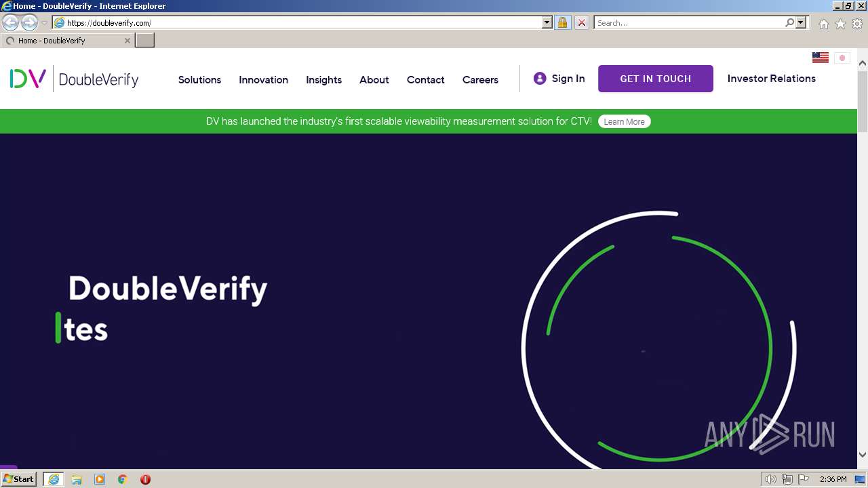
Task: Open the red Opera-style taskbar icon
Action: tap(145, 479)
